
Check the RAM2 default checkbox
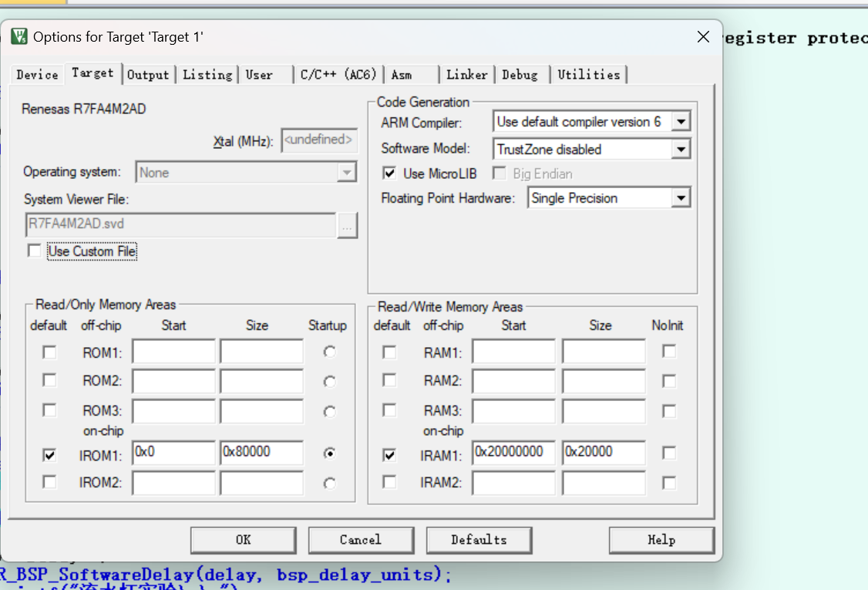click(x=389, y=380)
